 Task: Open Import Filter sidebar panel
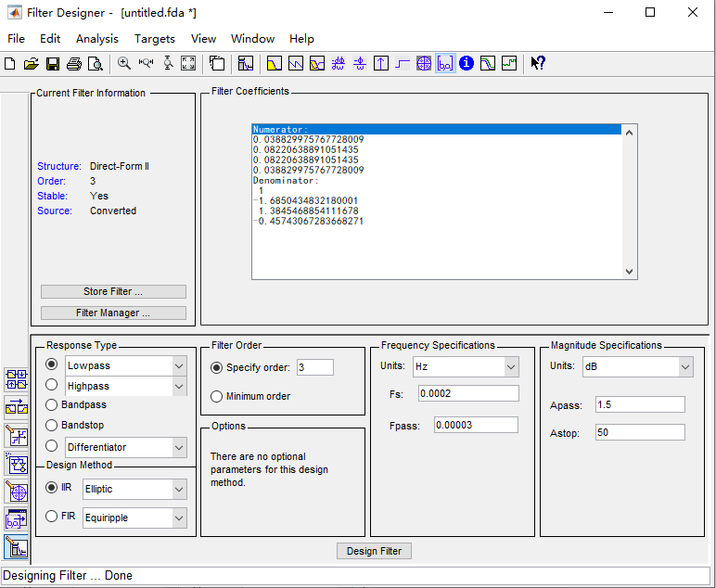tap(17, 519)
